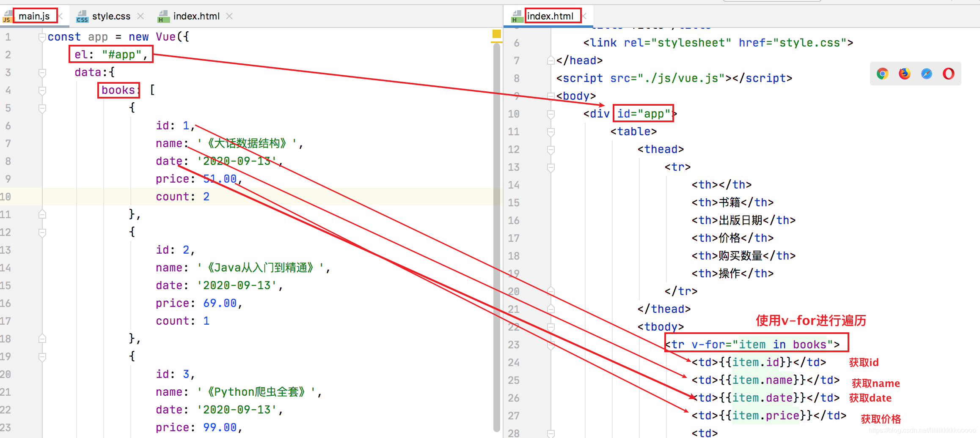The height and width of the screenshot is (438, 980).
Task: Click on el: "#app" code
Action: pos(111,55)
